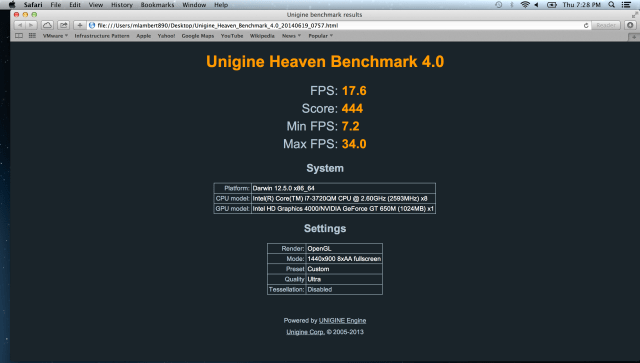Click the UNIGINE Engine link

click(x=342, y=321)
